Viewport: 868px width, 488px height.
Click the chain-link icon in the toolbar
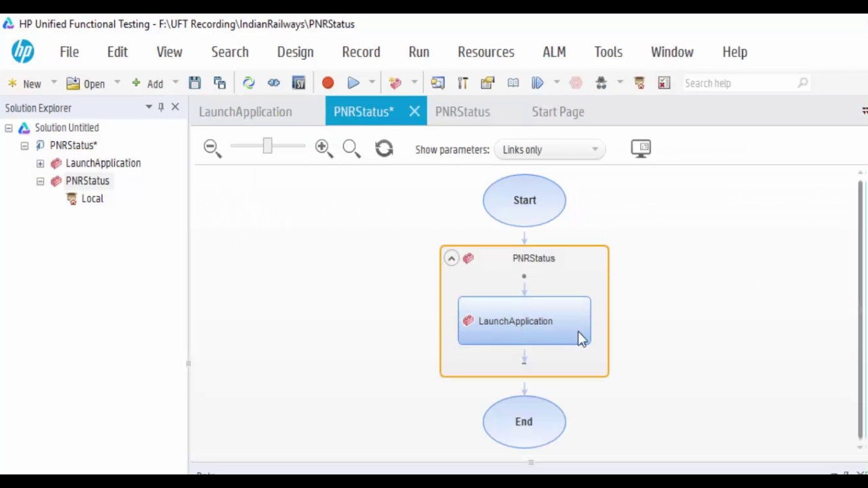pos(274,83)
